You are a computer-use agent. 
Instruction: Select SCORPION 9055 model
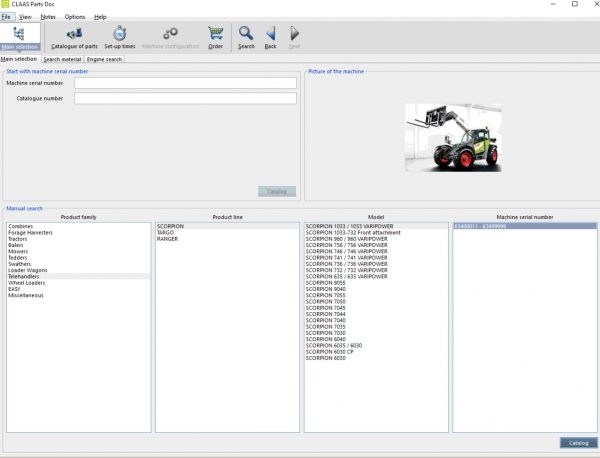click(376, 283)
